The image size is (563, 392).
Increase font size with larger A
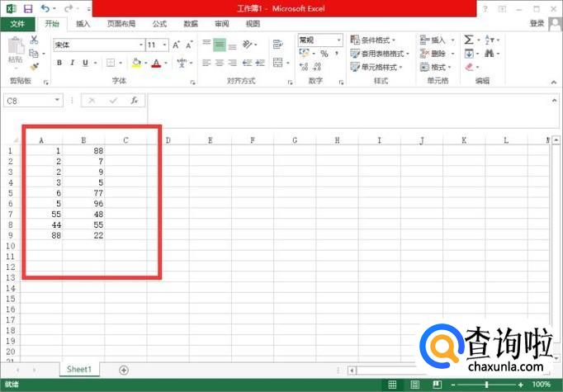176,45
